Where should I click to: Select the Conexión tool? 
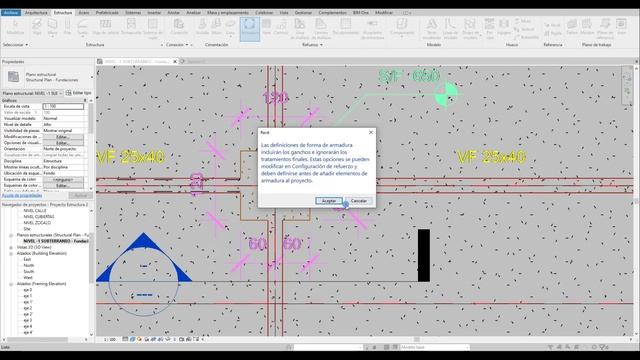[179, 27]
